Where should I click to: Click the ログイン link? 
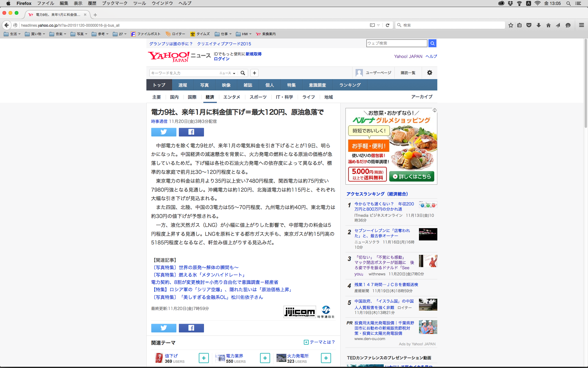[x=221, y=59]
